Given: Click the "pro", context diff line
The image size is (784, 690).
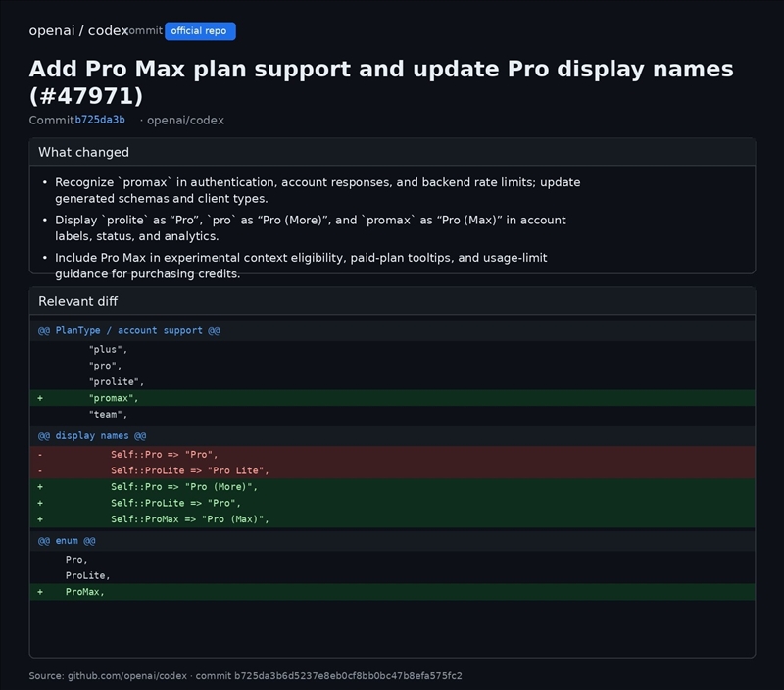Looking at the screenshot, I should (392, 366).
